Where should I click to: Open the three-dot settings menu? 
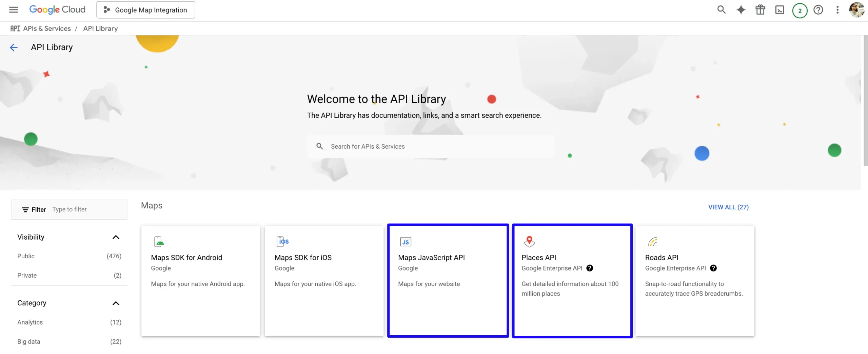coord(837,10)
